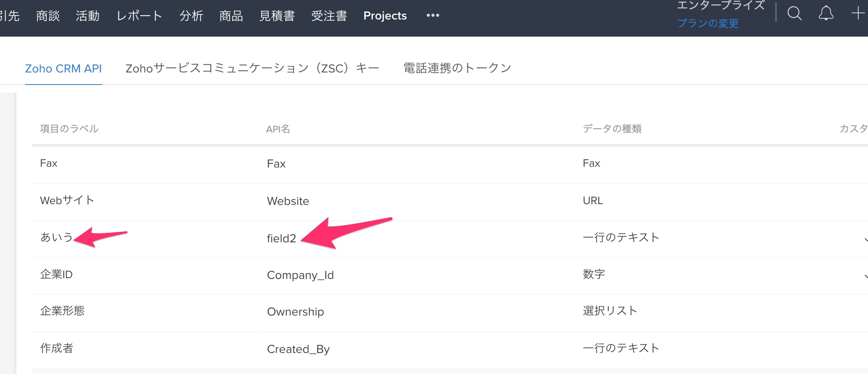Click the Company_Id API name cell
Image resolution: width=868 pixels, height=374 pixels.
pos(300,275)
